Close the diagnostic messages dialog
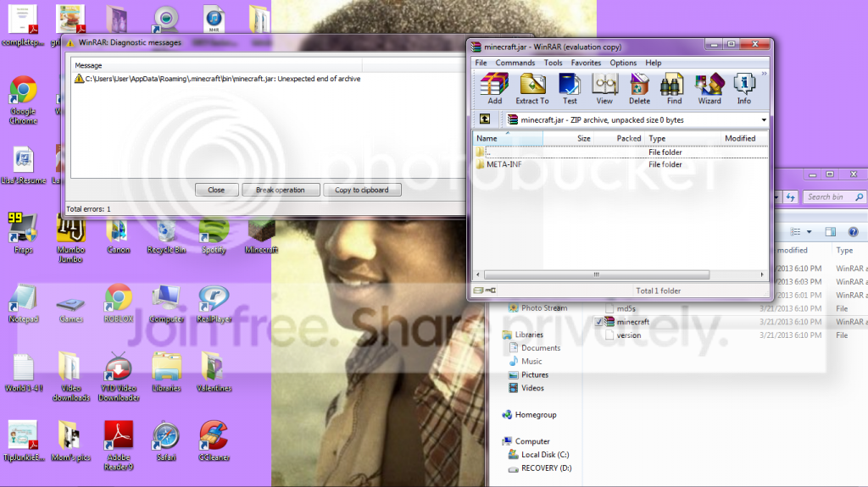The image size is (868, 487). [x=216, y=190]
